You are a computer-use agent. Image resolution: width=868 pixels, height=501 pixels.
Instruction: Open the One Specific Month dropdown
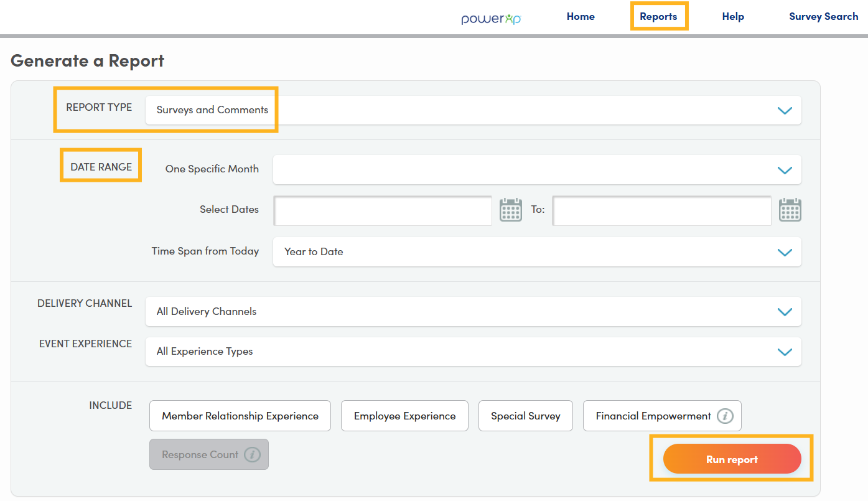[784, 170]
